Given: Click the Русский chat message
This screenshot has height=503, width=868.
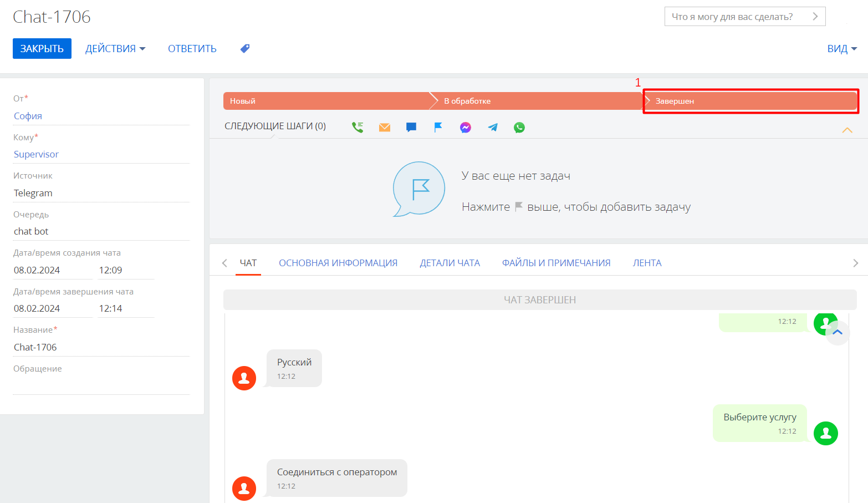Looking at the screenshot, I should click(x=294, y=368).
